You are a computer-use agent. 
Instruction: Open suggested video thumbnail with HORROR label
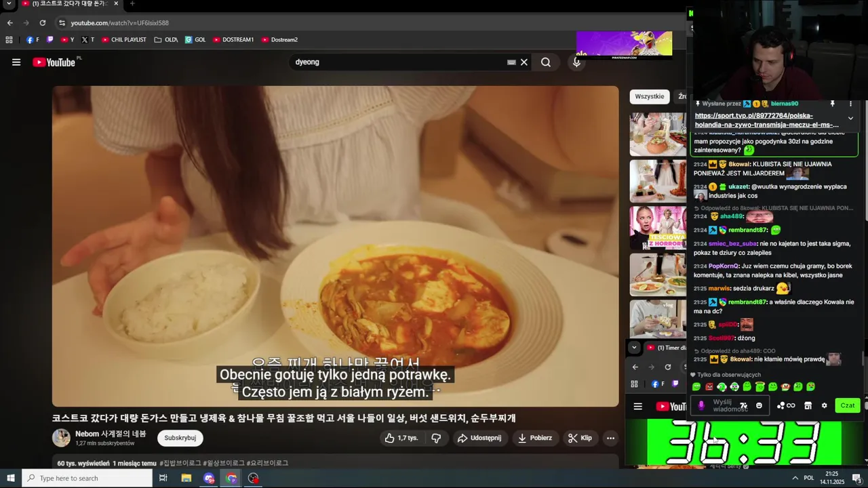pyautogui.click(x=658, y=228)
